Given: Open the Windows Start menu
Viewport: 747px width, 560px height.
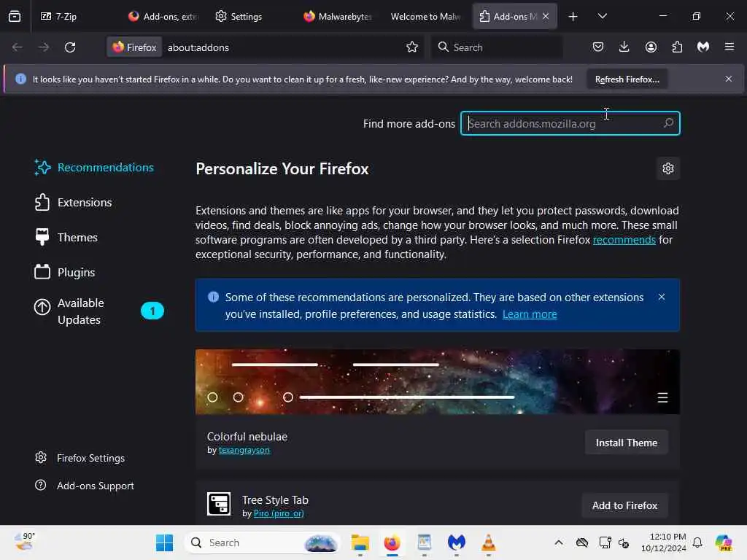Looking at the screenshot, I should click(x=164, y=542).
